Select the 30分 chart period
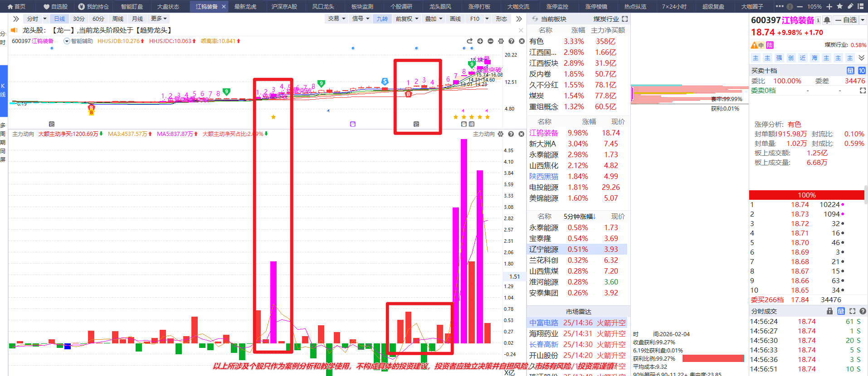The image size is (868, 376). coord(79,19)
